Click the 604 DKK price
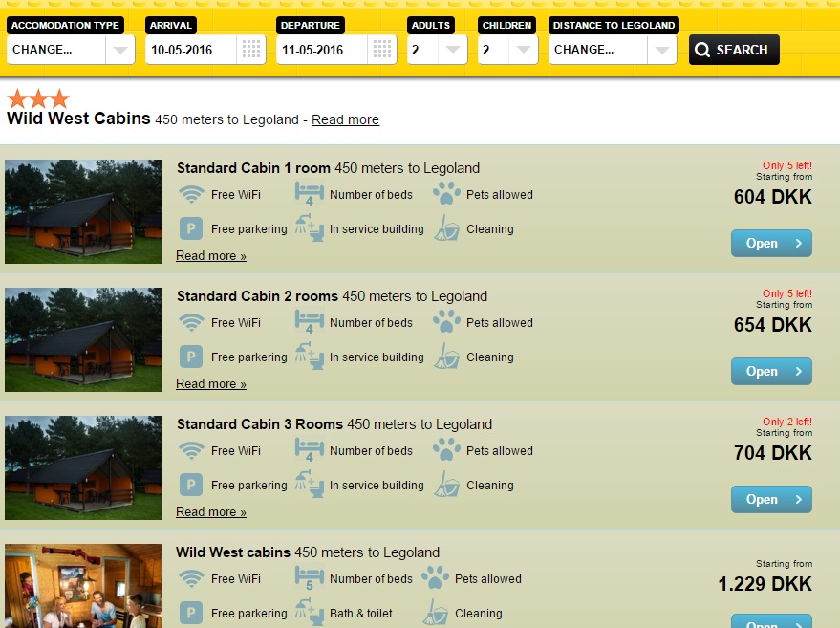 click(x=773, y=197)
